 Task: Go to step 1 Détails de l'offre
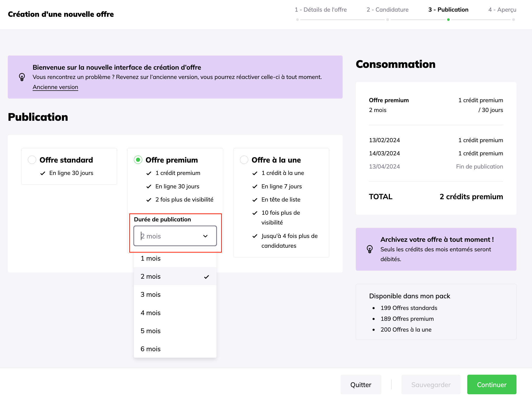[x=321, y=10]
